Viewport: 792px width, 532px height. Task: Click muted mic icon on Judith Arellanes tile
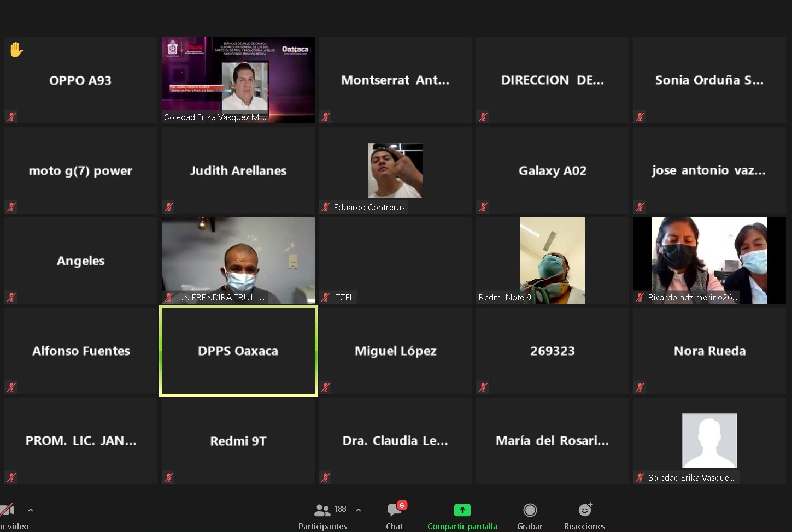[169, 207]
